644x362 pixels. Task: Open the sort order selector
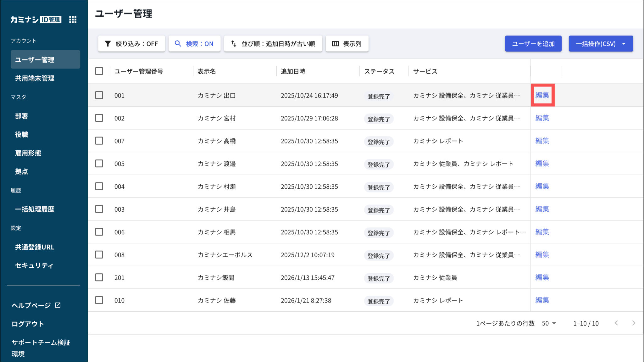[273, 44]
